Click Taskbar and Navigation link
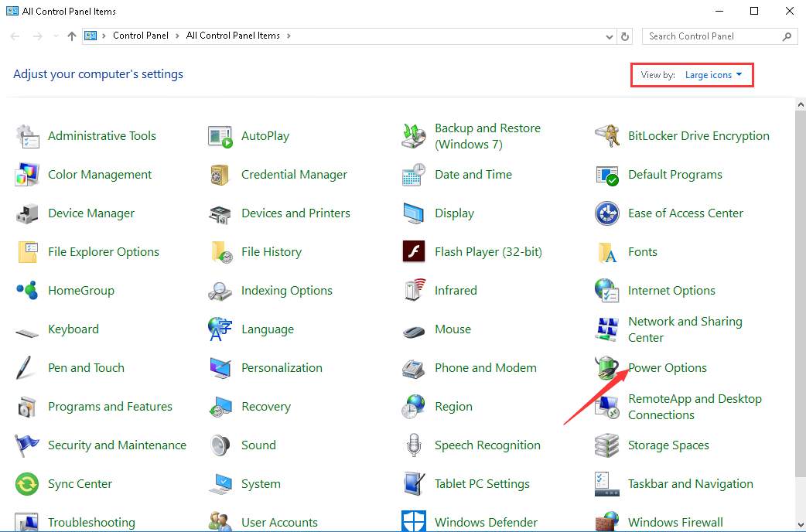This screenshot has height=532, width=806. click(x=690, y=484)
